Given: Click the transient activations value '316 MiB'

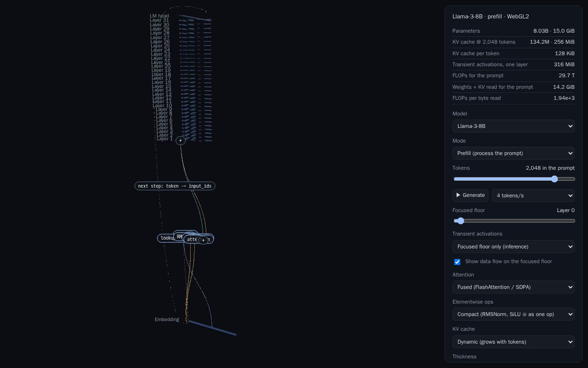Looking at the screenshot, I should point(564,64).
